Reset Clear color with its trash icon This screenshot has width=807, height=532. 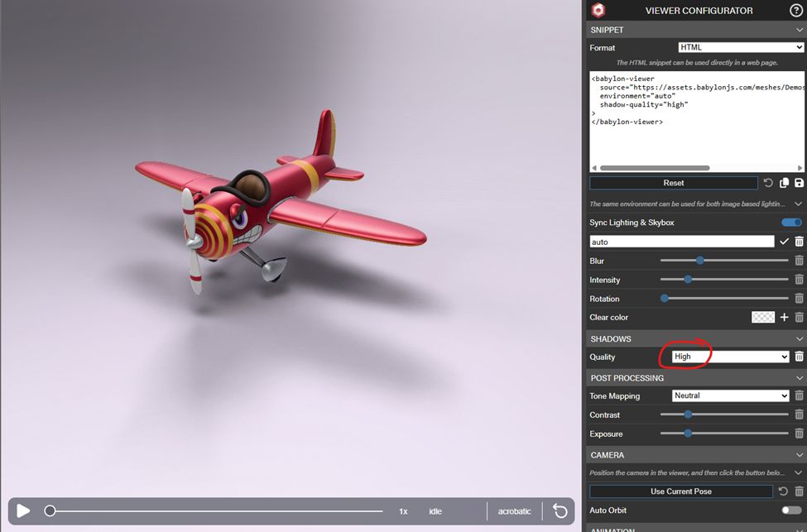pos(799,318)
